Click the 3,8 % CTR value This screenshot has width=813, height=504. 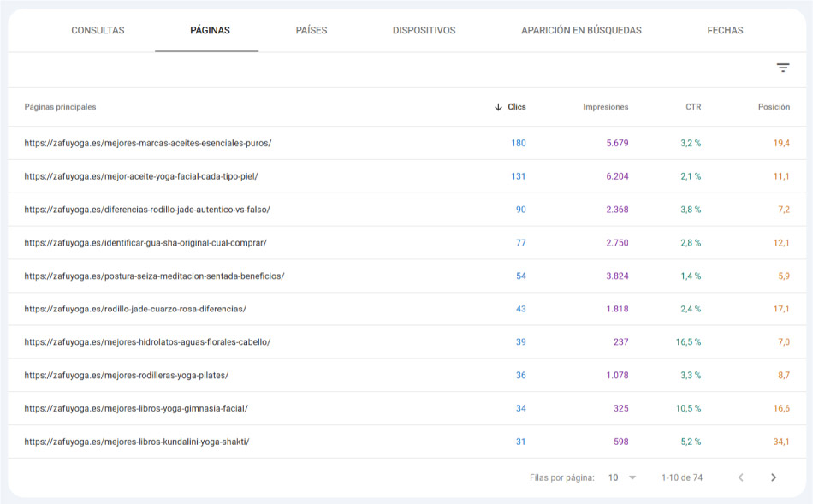tap(691, 210)
